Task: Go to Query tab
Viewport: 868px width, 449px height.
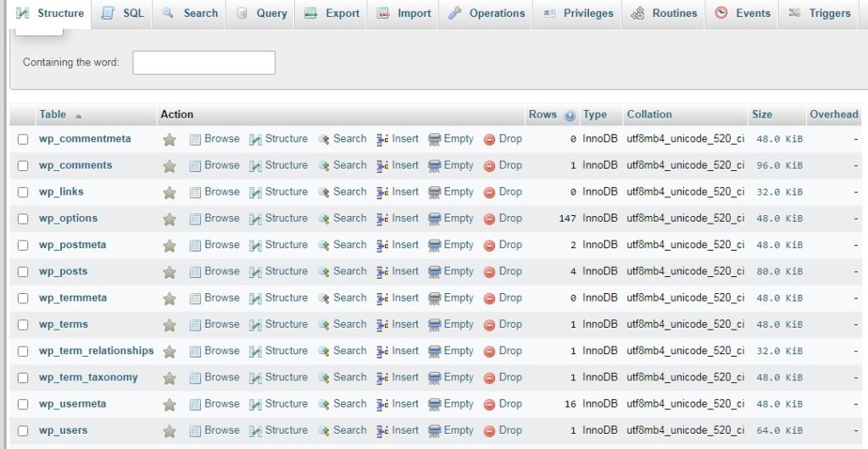Action: (x=261, y=14)
